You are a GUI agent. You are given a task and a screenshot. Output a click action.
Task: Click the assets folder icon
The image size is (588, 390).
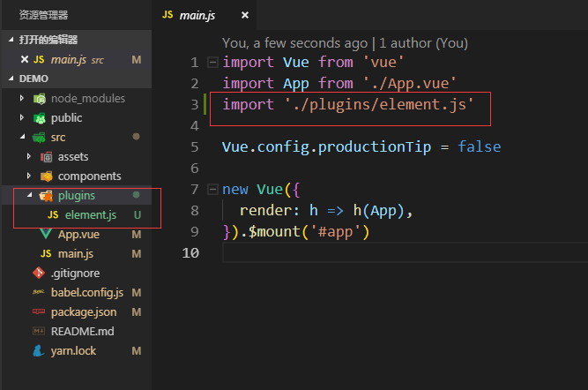click(x=46, y=156)
